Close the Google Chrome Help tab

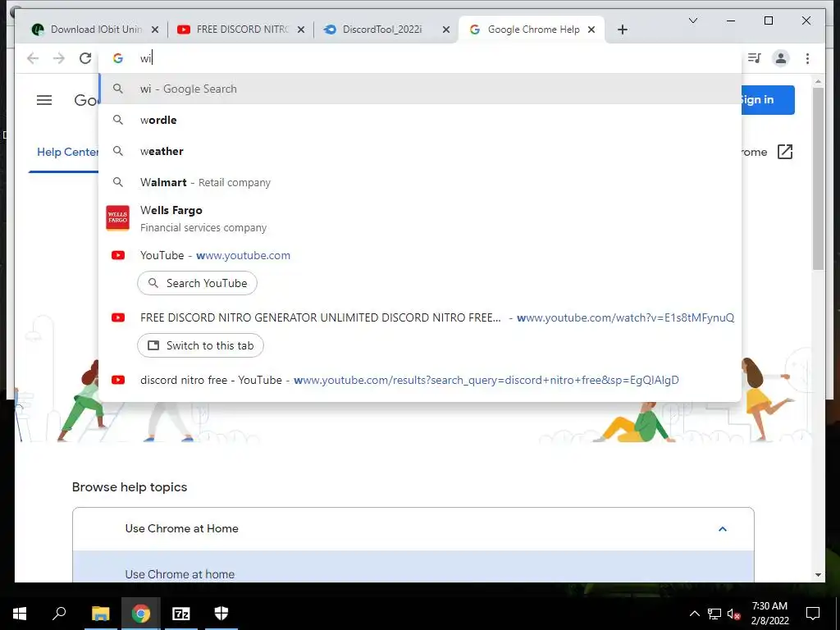pyautogui.click(x=591, y=30)
